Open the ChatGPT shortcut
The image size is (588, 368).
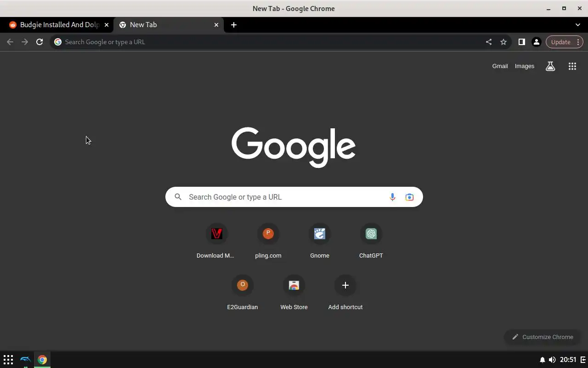click(371, 242)
